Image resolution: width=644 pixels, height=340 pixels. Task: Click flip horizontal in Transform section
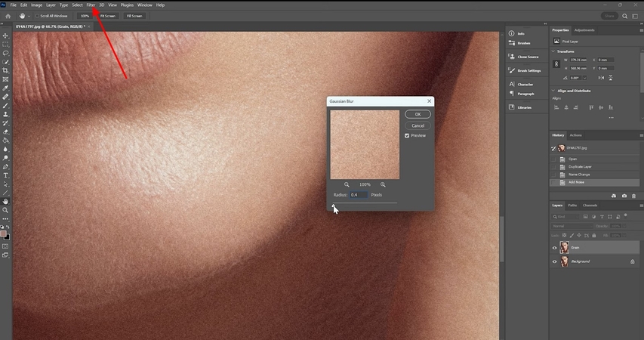601,78
